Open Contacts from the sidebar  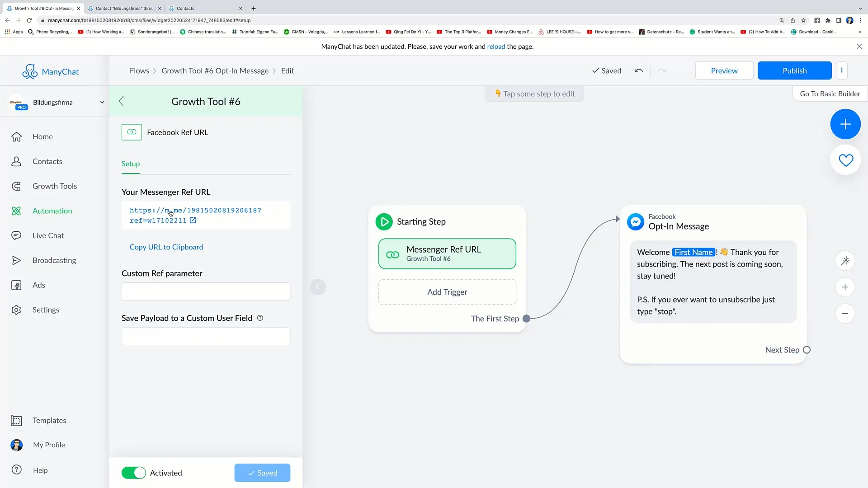[47, 161]
